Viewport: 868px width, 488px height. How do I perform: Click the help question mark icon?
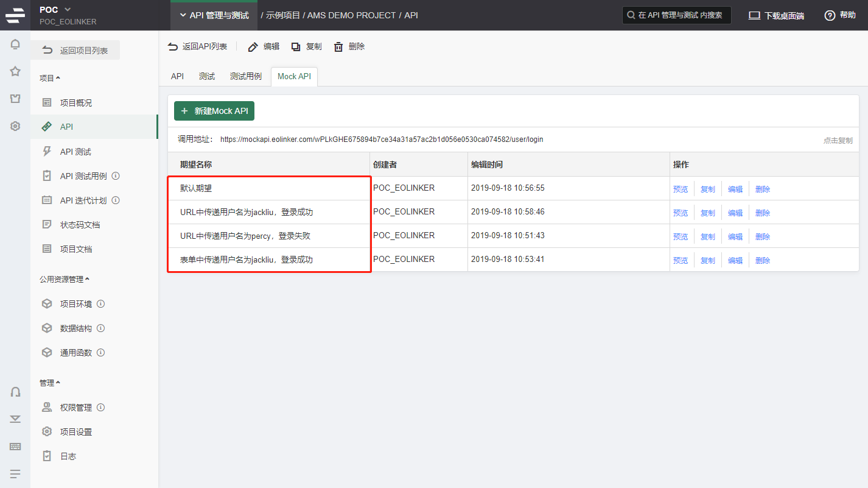pyautogui.click(x=830, y=15)
